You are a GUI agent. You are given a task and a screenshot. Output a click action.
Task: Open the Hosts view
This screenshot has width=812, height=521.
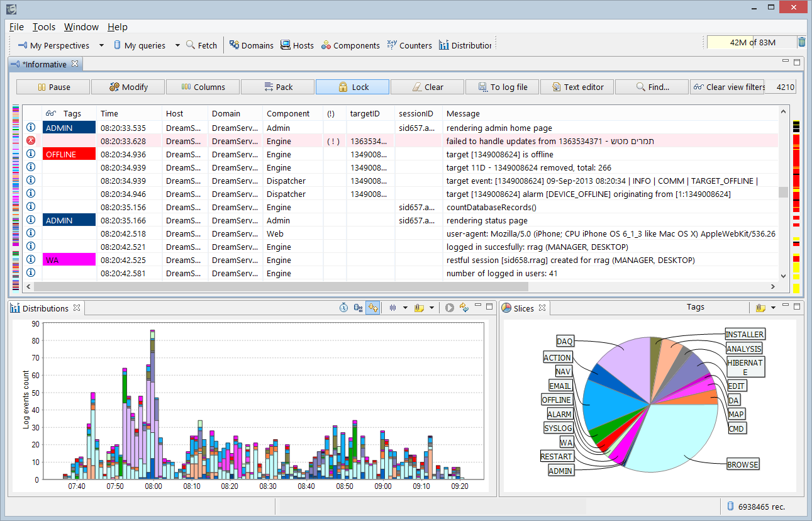point(297,45)
